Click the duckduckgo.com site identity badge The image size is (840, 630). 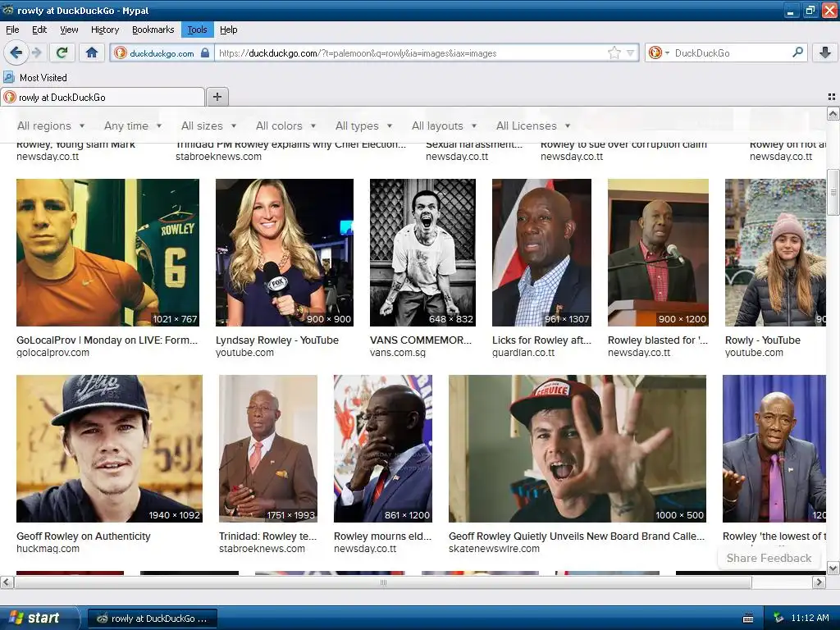162,53
